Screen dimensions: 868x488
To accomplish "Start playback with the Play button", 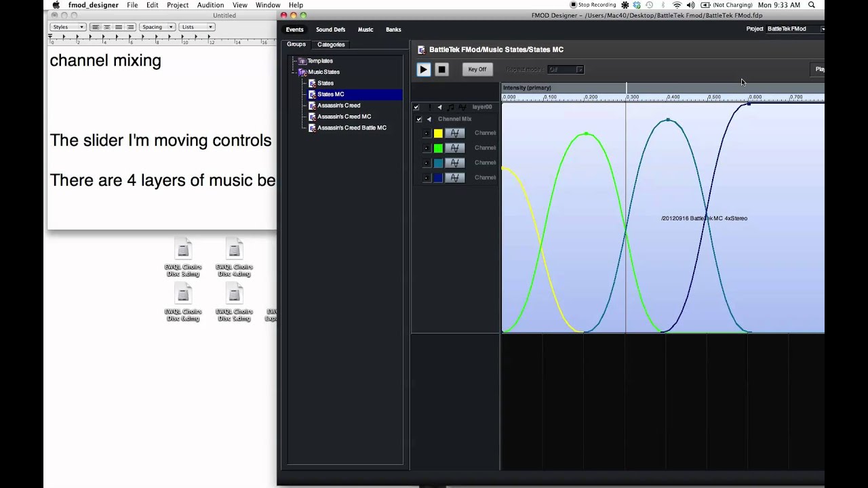I will [x=424, y=69].
